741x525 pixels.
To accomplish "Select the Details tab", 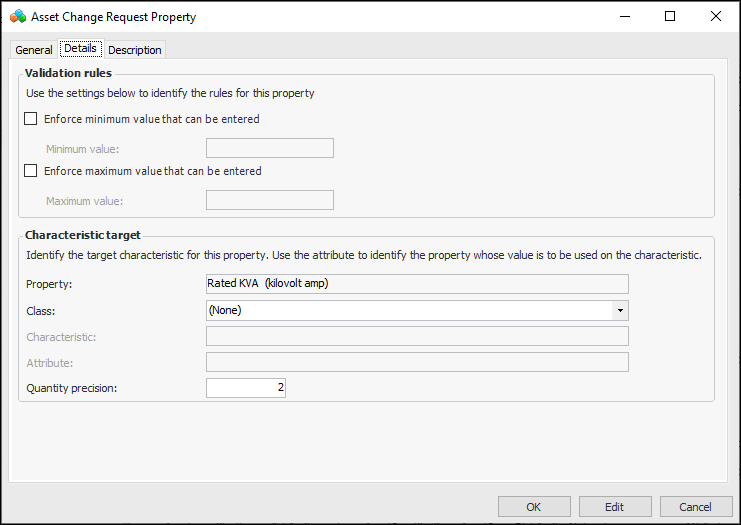I will [80, 49].
